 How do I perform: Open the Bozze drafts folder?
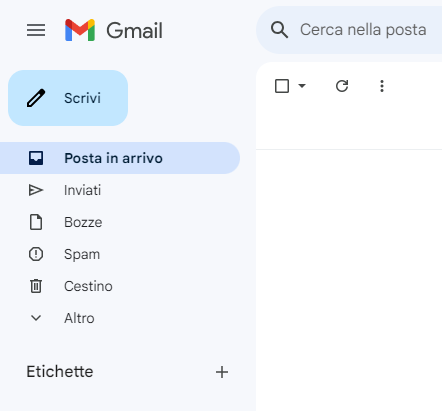click(x=120, y=222)
